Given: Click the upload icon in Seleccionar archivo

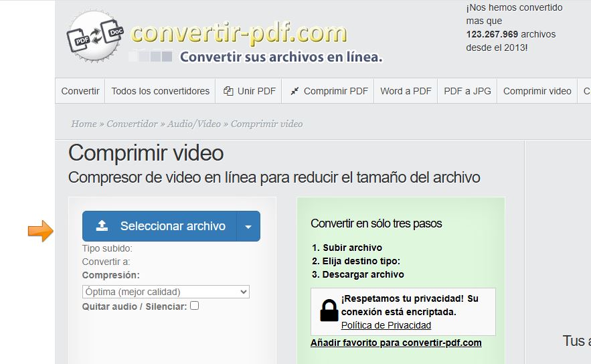Looking at the screenshot, I should 102,225.
